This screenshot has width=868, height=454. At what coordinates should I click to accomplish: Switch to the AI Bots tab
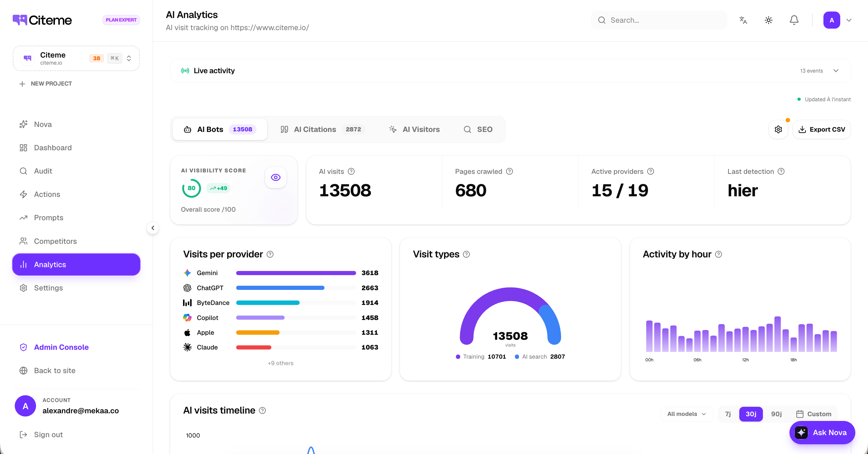coord(220,129)
